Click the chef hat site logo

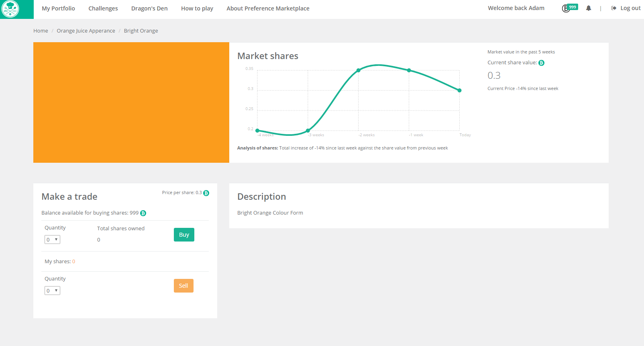tap(11, 9)
